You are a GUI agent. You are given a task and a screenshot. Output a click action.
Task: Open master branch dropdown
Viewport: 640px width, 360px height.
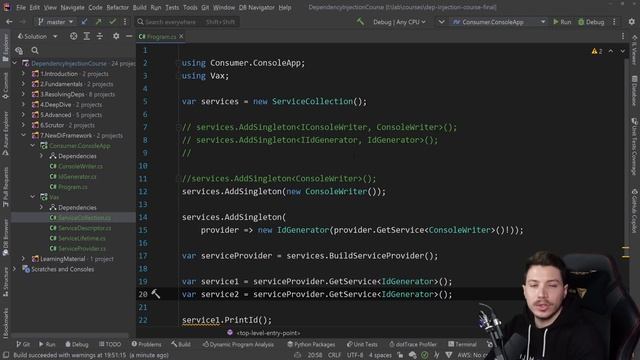coord(55,22)
